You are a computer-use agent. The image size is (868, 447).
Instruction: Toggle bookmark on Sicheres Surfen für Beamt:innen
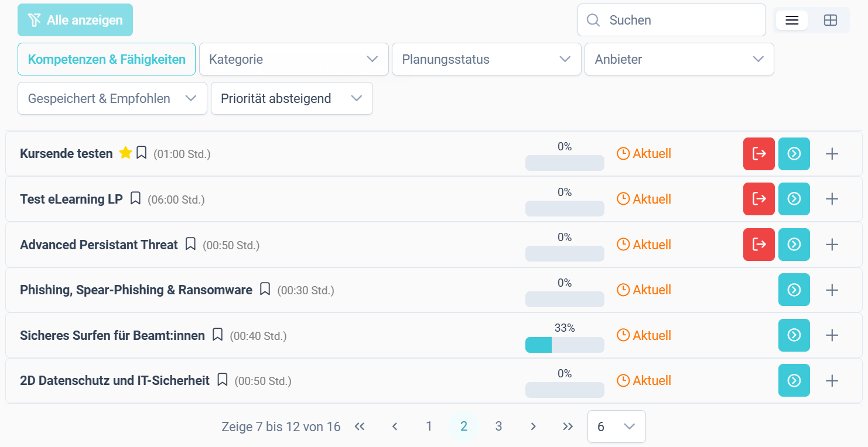(x=217, y=335)
